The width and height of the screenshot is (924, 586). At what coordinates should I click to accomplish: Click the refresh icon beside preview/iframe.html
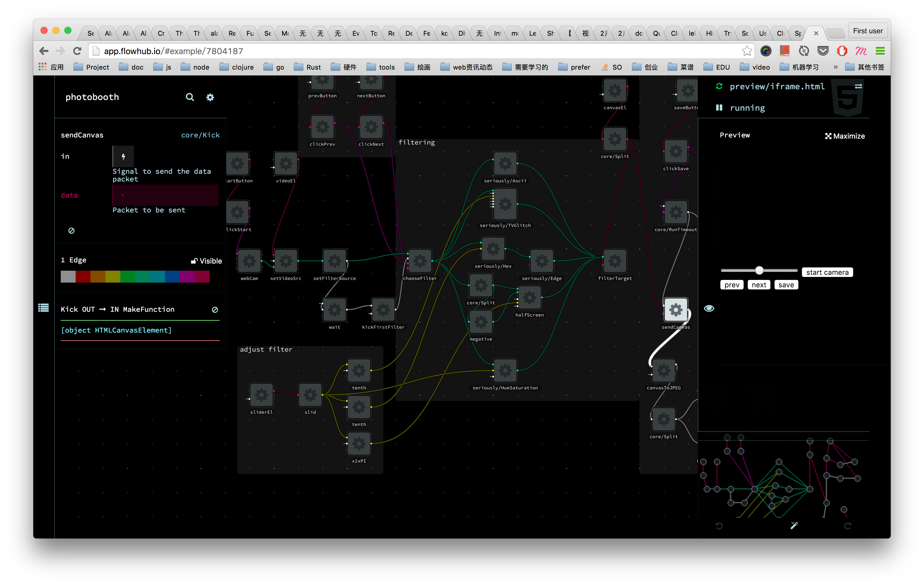pyautogui.click(x=719, y=86)
